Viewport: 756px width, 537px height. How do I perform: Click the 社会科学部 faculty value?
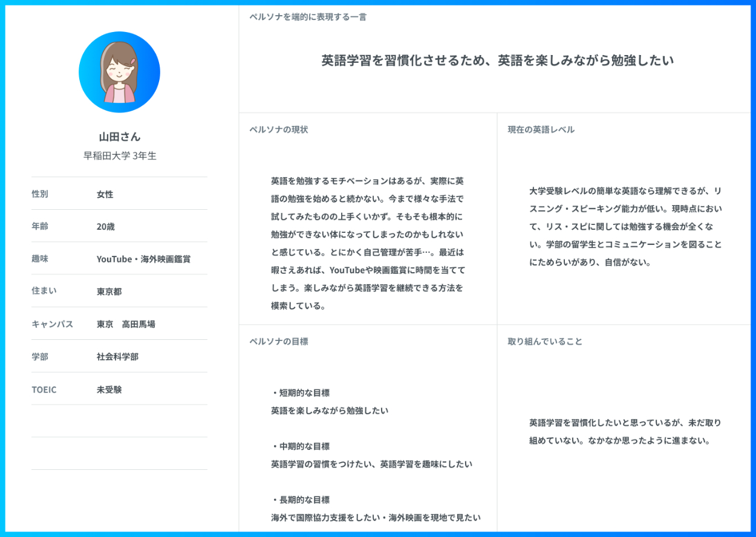(117, 357)
